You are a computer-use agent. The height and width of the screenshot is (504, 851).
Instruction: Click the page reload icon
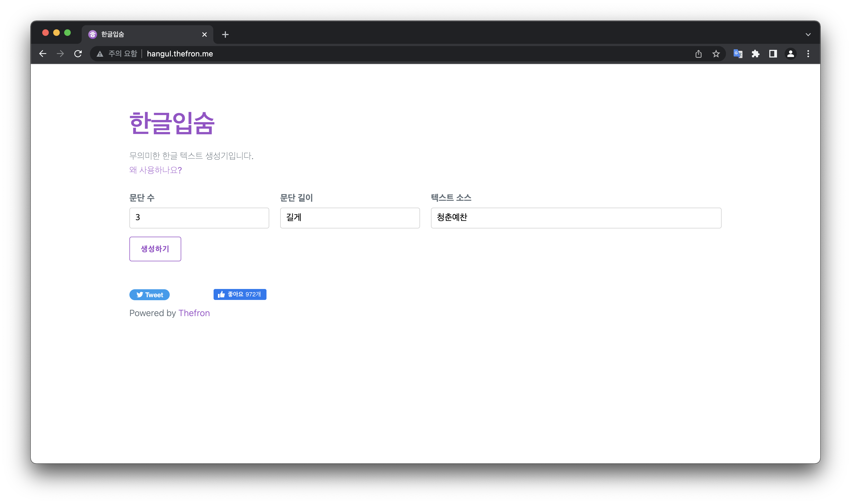coord(78,53)
